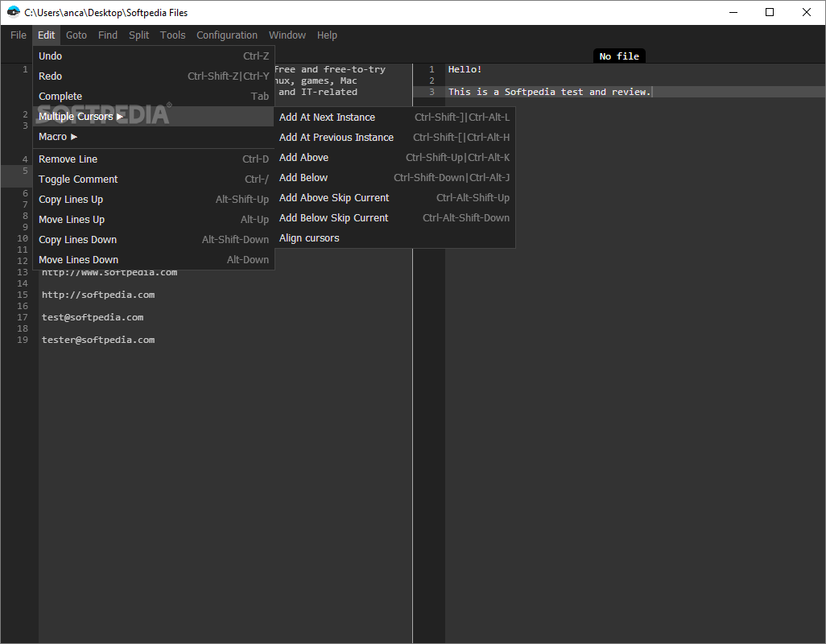
Task: Select Remove Line in the Edit menu
Action: point(154,159)
